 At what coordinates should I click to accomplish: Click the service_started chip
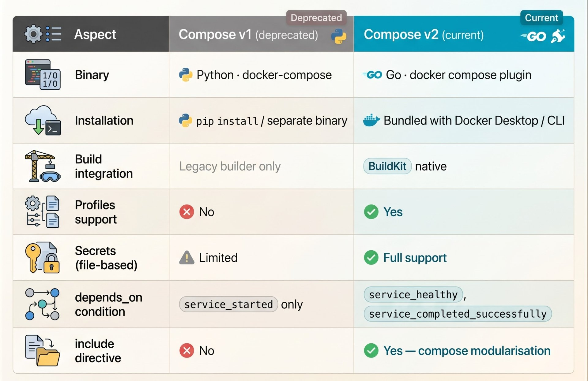click(228, 304)
